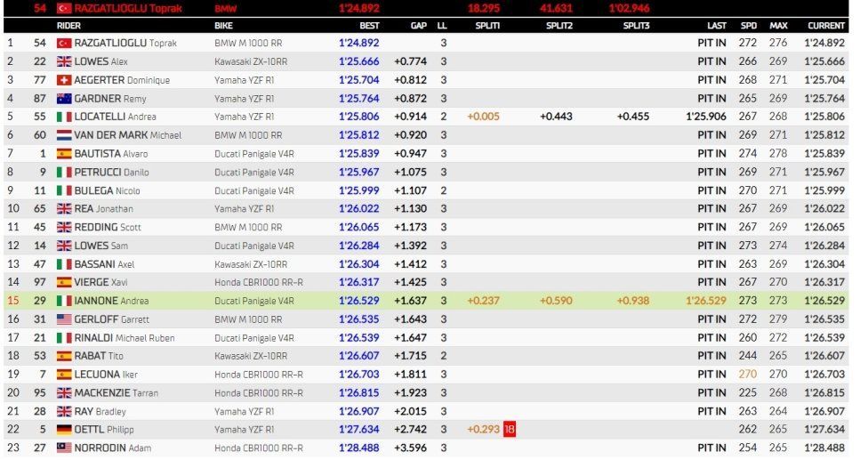
Task: Click the Turkish flag beside RAZGATLIOGLU in row 1
Action: [64, 44]
